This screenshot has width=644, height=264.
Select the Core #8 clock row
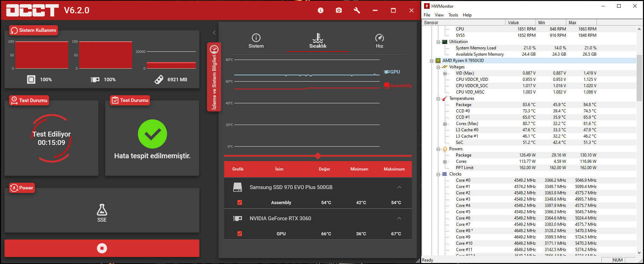[x=529, y=231]
